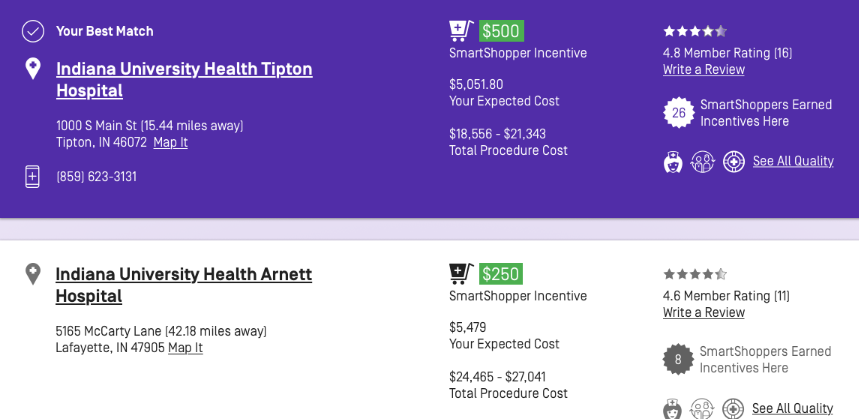Click the 4.8 member star rating

point(695,31)
